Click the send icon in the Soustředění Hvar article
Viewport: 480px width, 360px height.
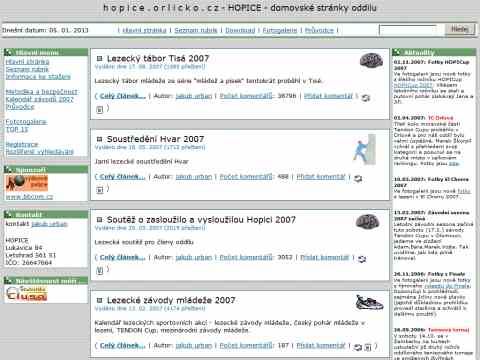pyautogui.click(x=358, y=178)
